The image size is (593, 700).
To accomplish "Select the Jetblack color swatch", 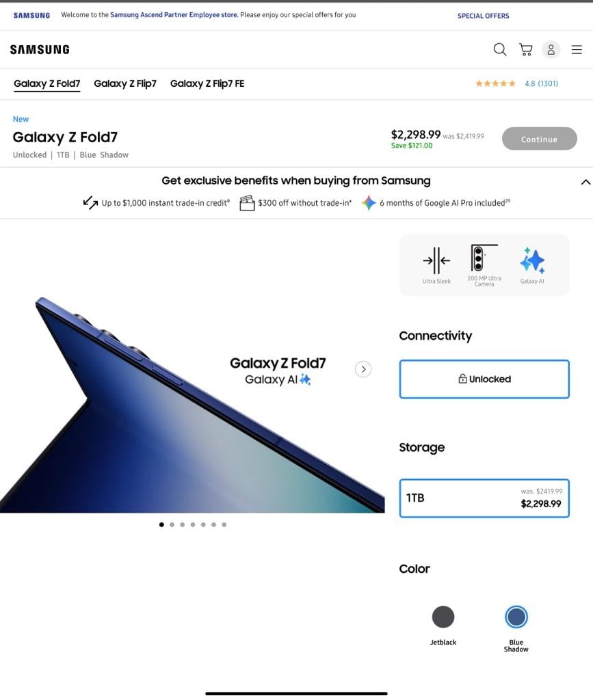I will click(443, 617).
